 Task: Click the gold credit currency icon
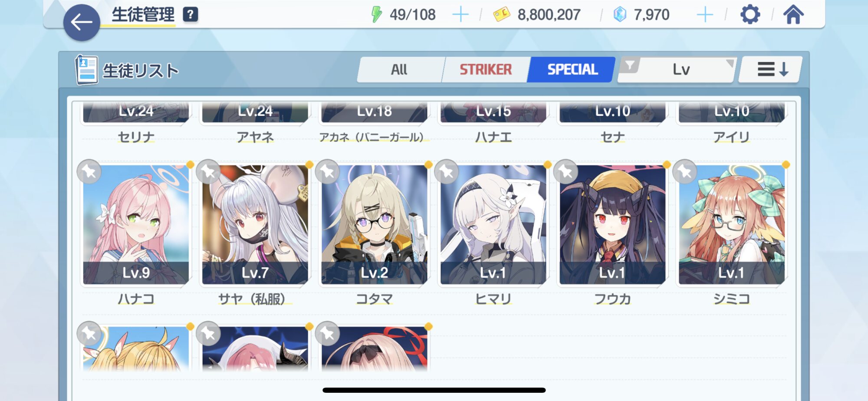point(501,15)
